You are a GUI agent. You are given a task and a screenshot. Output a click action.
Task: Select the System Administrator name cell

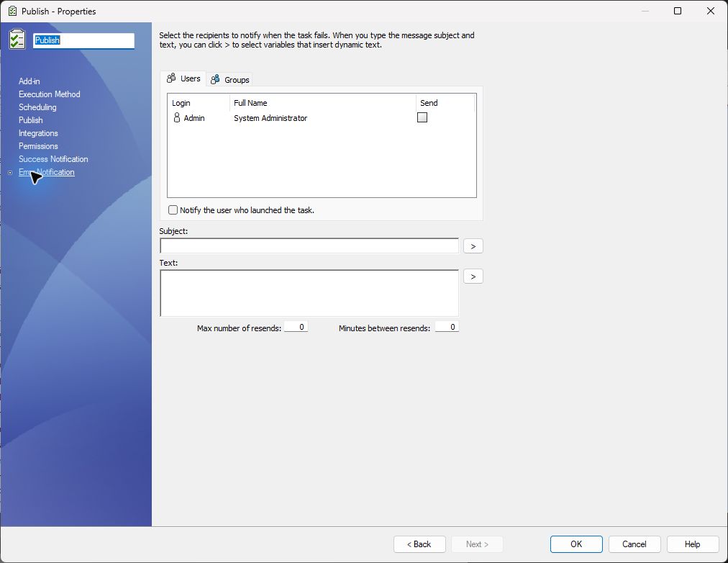(x=270, y=118)
